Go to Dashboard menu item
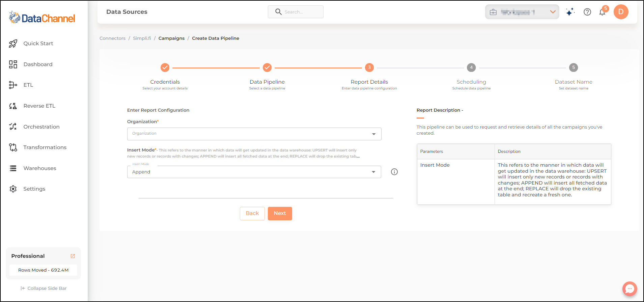Viewport: 644px width, 302px height. tap(38, 64)
